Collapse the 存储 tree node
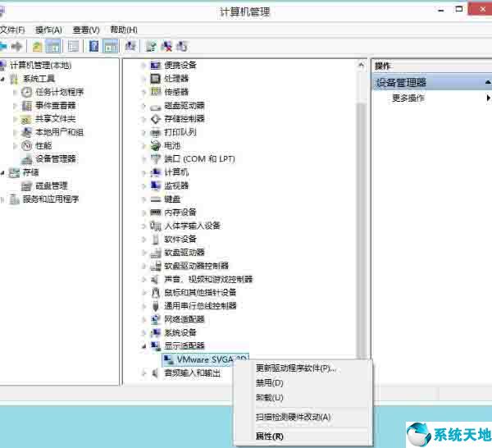 [2, 172]
